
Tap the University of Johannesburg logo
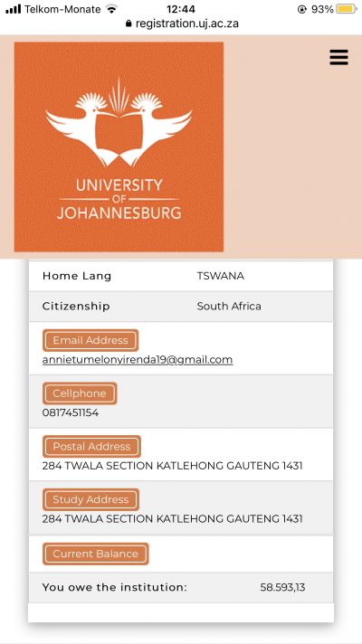(119, 147)
